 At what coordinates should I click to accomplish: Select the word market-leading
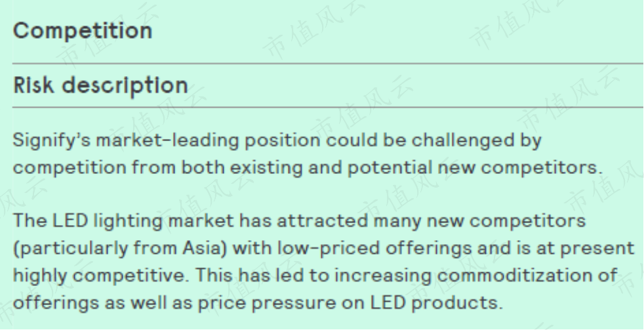coord(167,140)
